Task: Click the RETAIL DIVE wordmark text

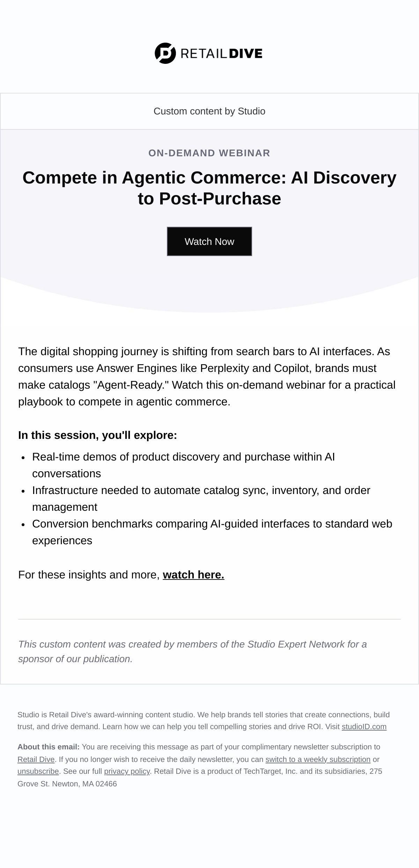Action: 221,53
